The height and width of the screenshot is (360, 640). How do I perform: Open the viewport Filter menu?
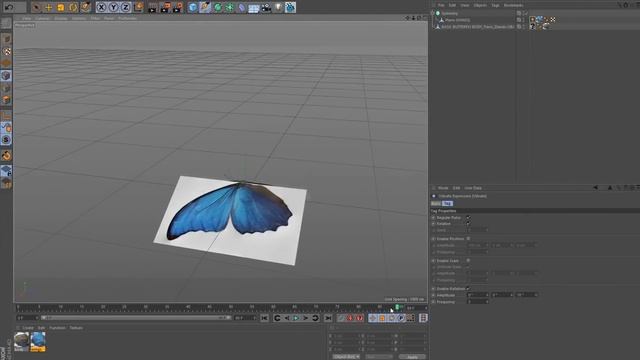pos(95,18)
